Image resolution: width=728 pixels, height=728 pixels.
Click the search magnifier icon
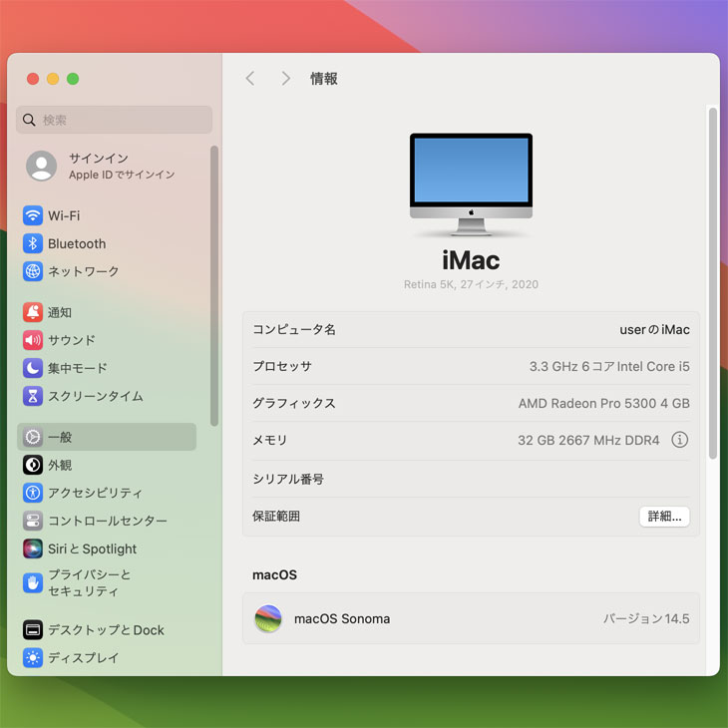pos(29,120)
